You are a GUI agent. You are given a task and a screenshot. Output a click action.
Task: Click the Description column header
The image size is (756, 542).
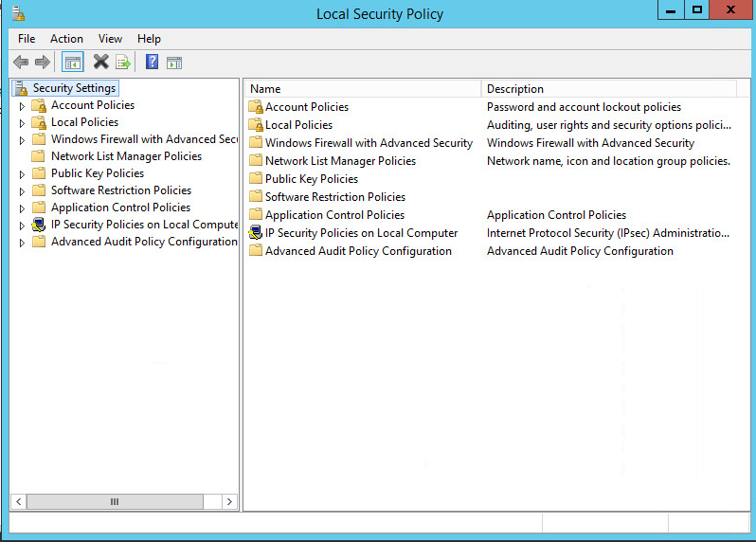(608, 89)
